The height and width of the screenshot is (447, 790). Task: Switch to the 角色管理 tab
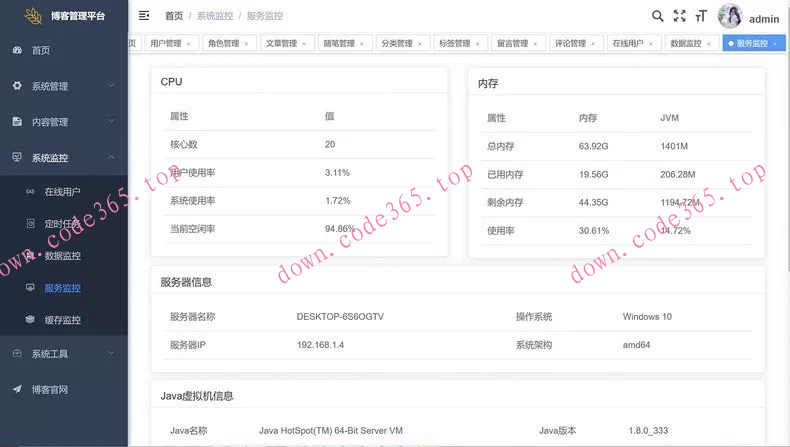tap(224, 43)
